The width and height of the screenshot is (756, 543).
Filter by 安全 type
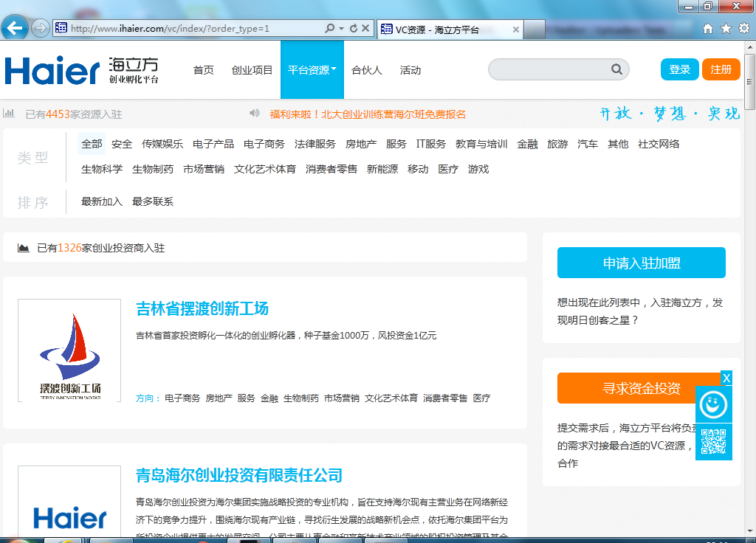[x=122, y=144]
